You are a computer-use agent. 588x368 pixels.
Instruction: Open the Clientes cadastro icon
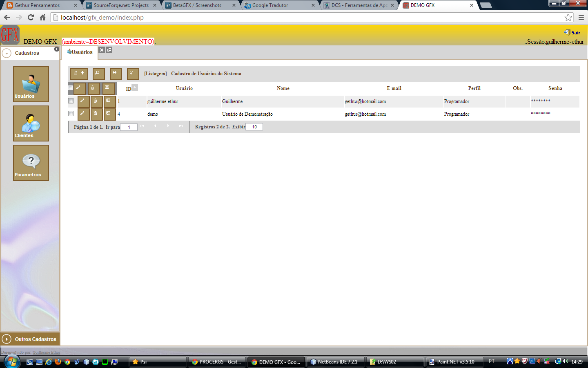31,123
